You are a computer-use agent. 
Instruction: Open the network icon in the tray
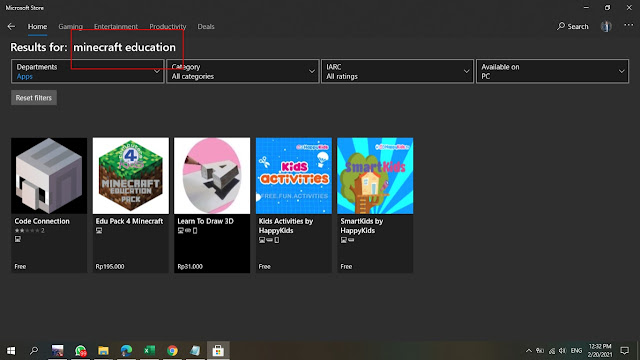click(x=552, y=351)
